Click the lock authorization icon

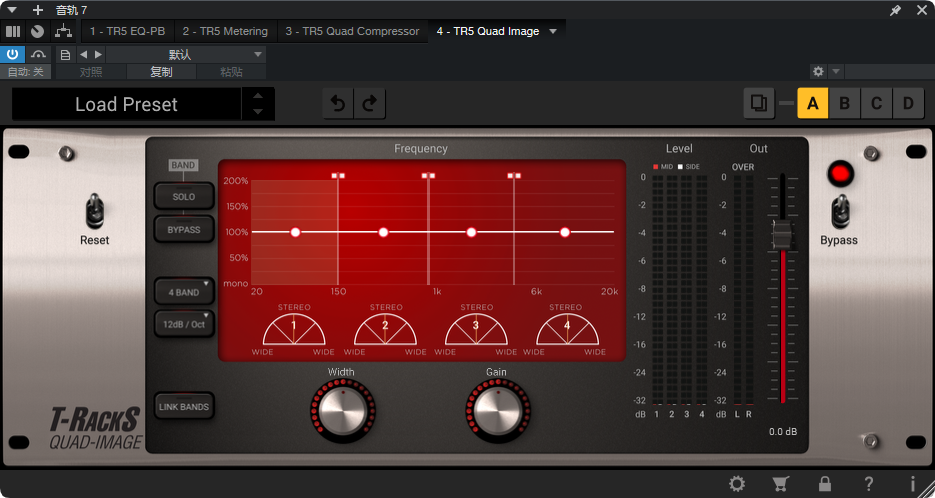tap(825, 483)
